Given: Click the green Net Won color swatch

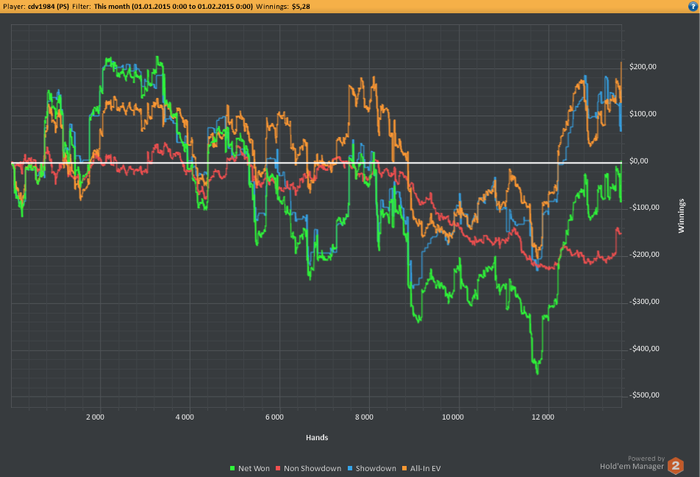Looking at the screenshot, I should pyautogui.click(x=232, y=468).
